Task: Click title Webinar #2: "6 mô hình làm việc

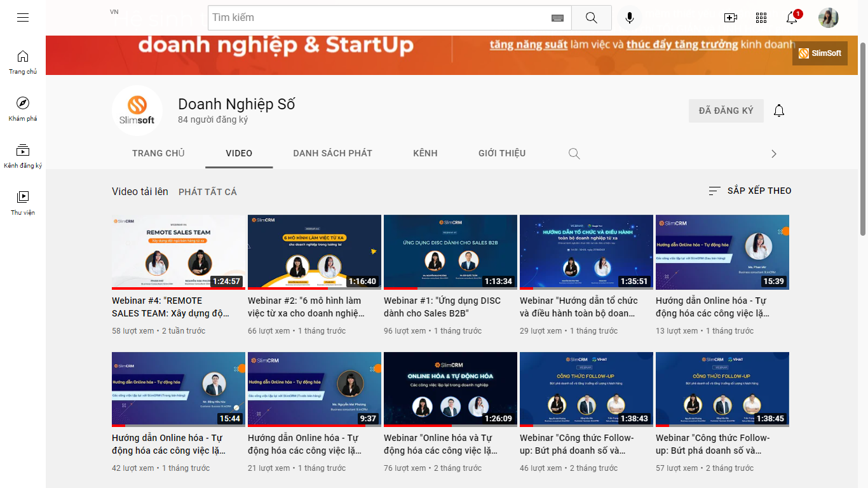Action: point(307,307)
